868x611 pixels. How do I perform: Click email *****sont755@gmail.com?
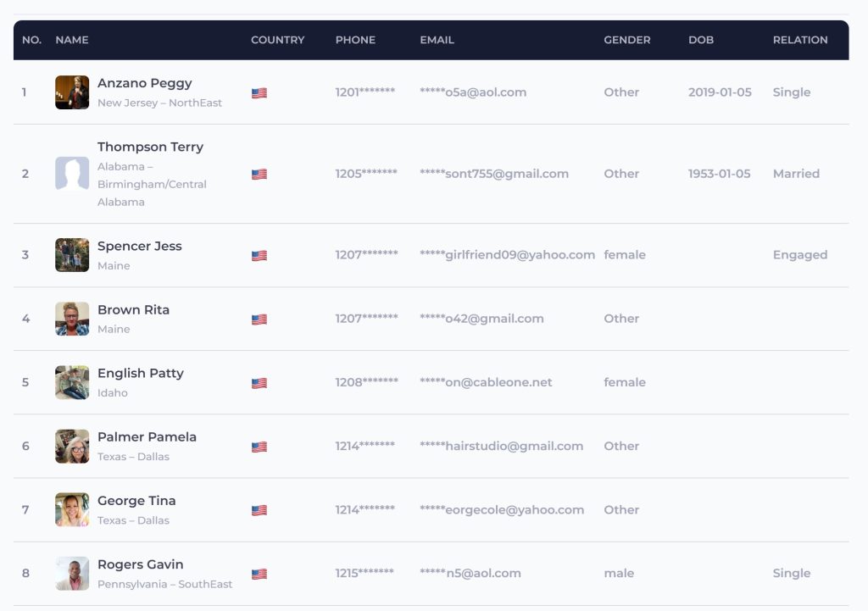click(x=494, y=173)
